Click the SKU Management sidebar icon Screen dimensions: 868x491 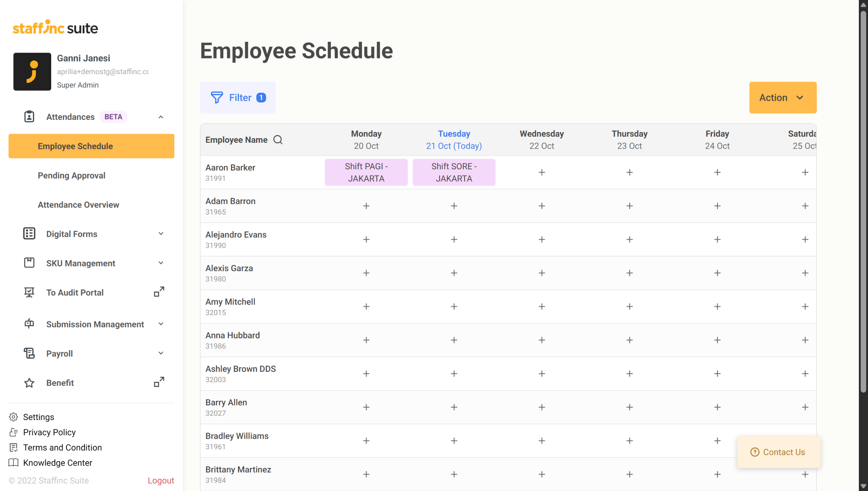coord(29,263)
